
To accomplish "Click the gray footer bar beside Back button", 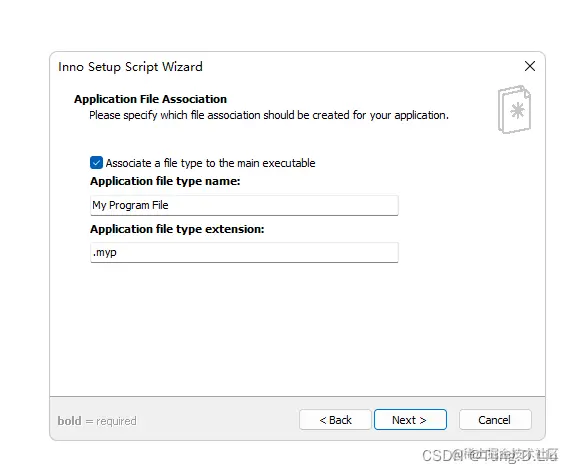I will 217,420.
